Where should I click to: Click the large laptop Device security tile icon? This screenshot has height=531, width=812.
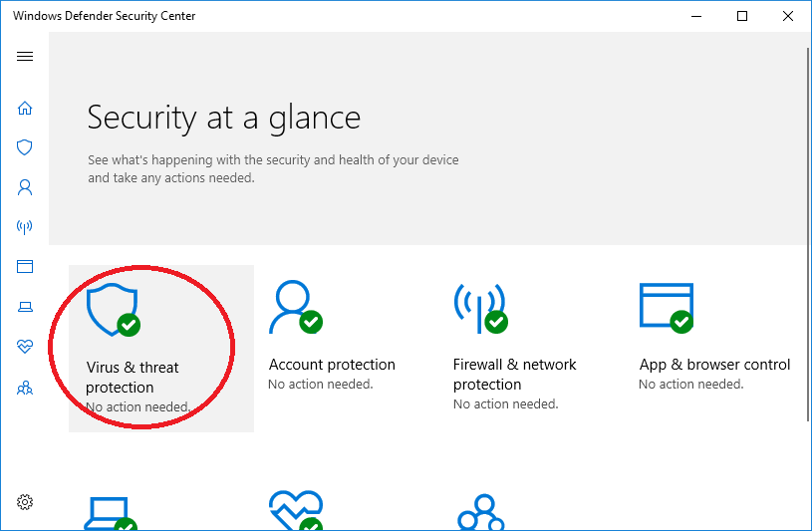click(111, 513)
